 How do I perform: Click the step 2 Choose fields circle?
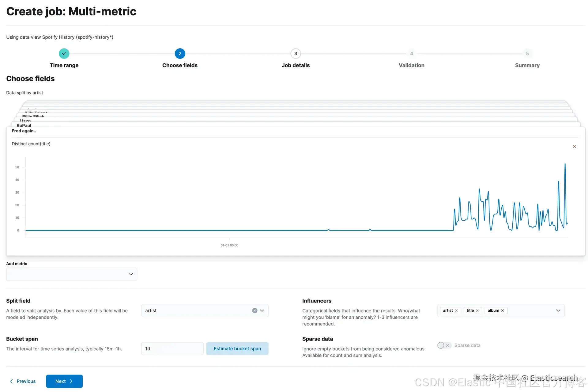click(x=180, y=54)
